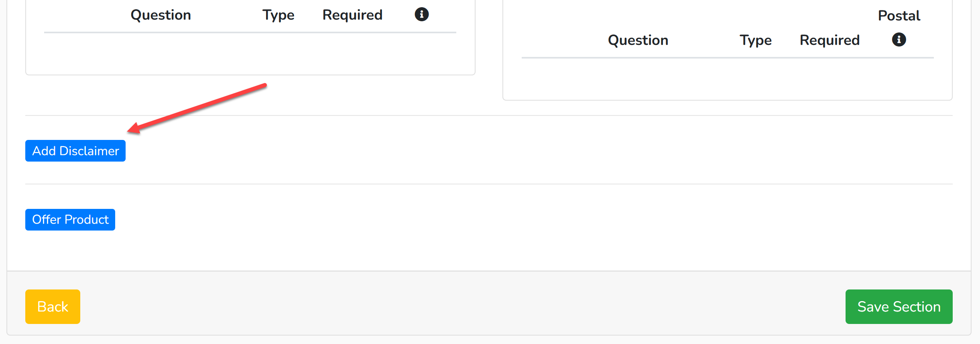This screenshot has width=980, height=344.
Task: Select the Required column header in the right table
Action: (x=830, y=40)
